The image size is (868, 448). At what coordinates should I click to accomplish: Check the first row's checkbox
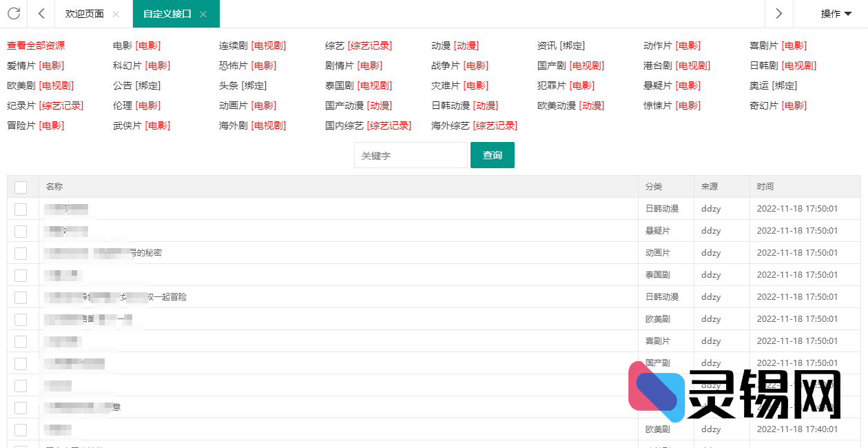tap(21, 209)
